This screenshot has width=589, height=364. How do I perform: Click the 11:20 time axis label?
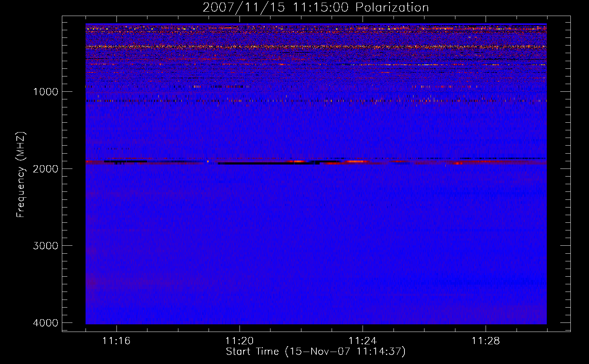tap(239, 341)
